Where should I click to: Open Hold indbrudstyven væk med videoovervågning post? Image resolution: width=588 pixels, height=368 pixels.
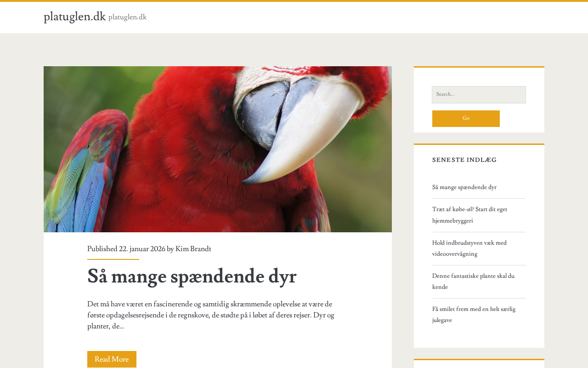click(x=469, y=248)
